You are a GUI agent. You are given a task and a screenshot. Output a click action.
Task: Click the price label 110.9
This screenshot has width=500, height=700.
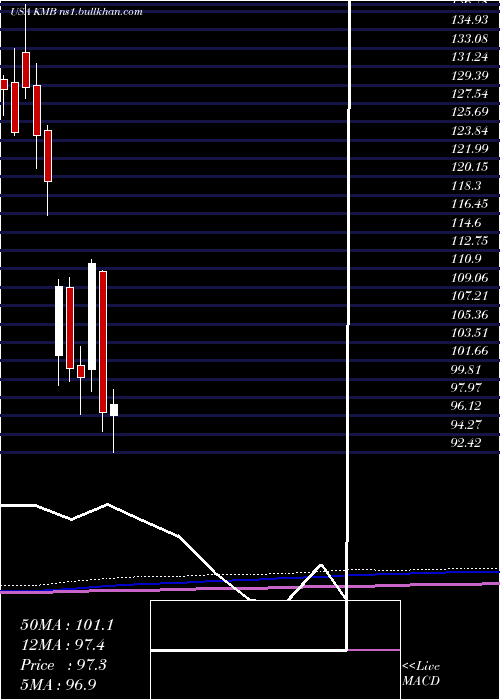[x=467, y=259]
